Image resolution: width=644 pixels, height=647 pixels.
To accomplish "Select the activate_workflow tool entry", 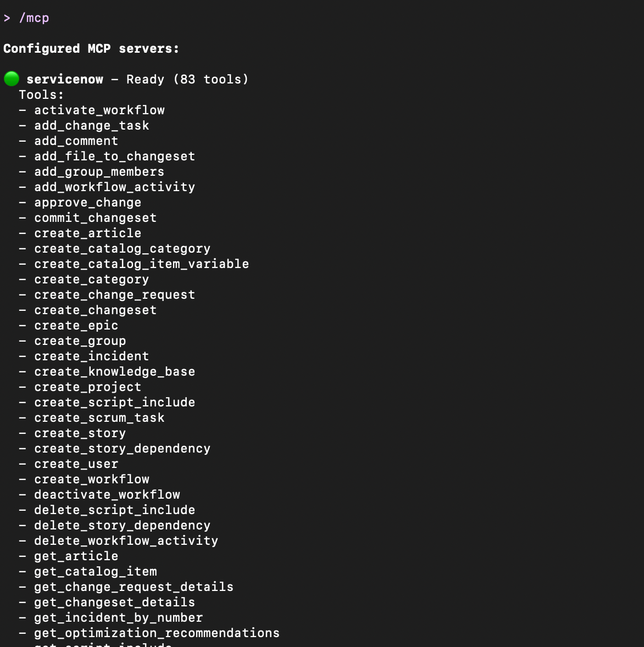I will click(x=99, y=110).
